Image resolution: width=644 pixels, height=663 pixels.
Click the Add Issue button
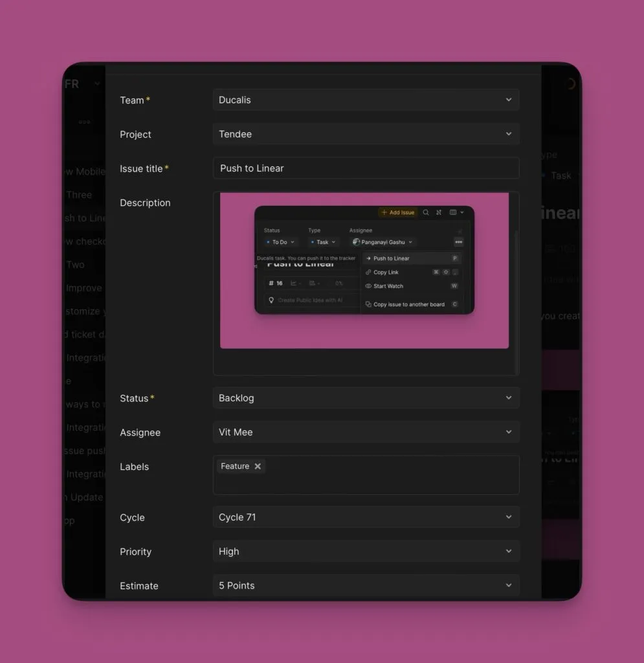[x=397, y=212]
